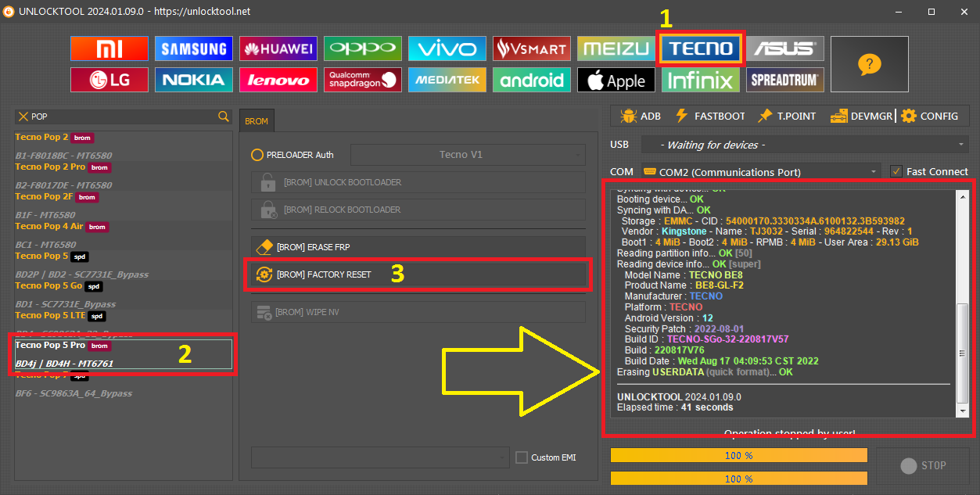Run [BROM] ERASE FRP
980x495 pixels.
418,247
